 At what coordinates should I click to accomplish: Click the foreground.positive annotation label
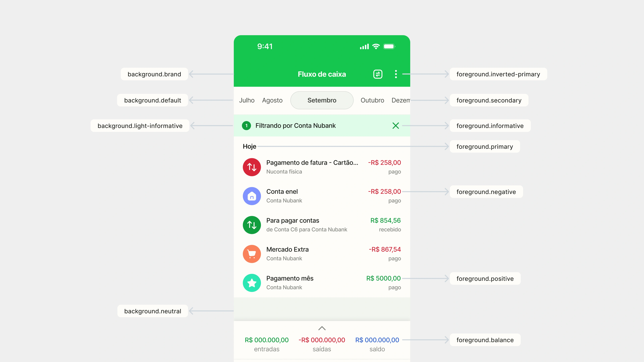point(485,279)
